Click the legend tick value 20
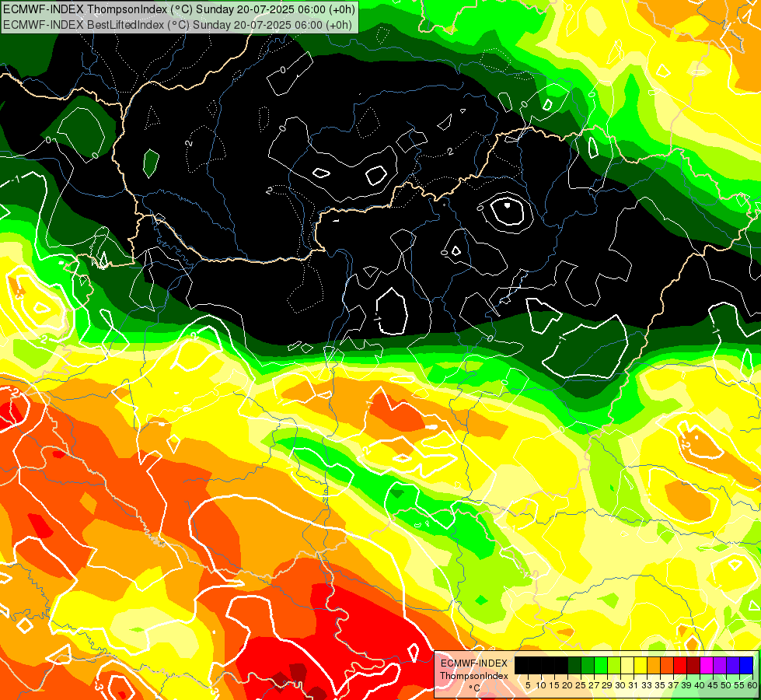The width and height of the screenshot is (761, 700). tap(567, 685)
